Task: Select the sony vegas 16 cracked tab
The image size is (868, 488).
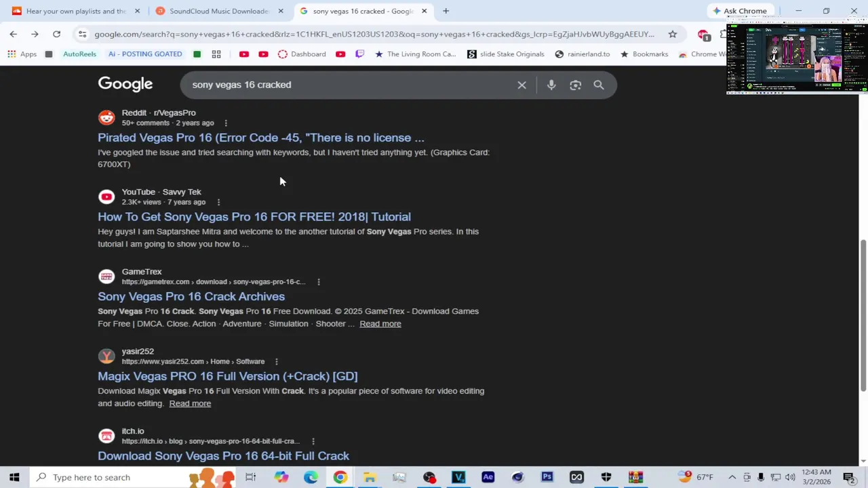Action: coord(363,11)
